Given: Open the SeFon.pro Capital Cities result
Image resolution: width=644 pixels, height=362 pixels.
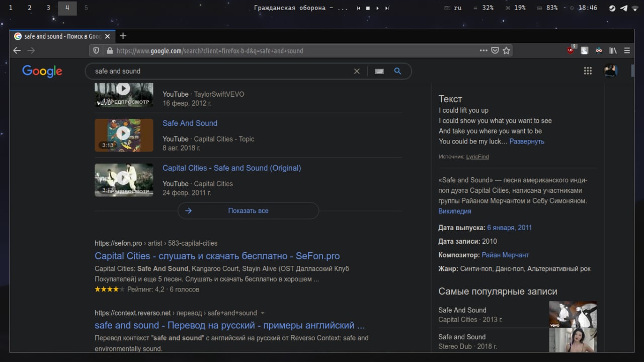Looking at the screenshot, I should pos(217,256).
